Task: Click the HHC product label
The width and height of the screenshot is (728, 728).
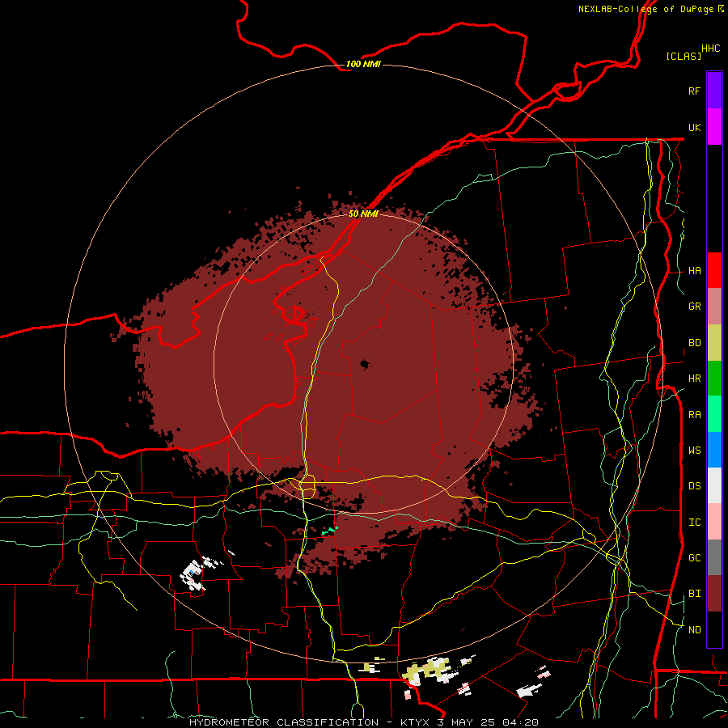Action: (710, 49)
